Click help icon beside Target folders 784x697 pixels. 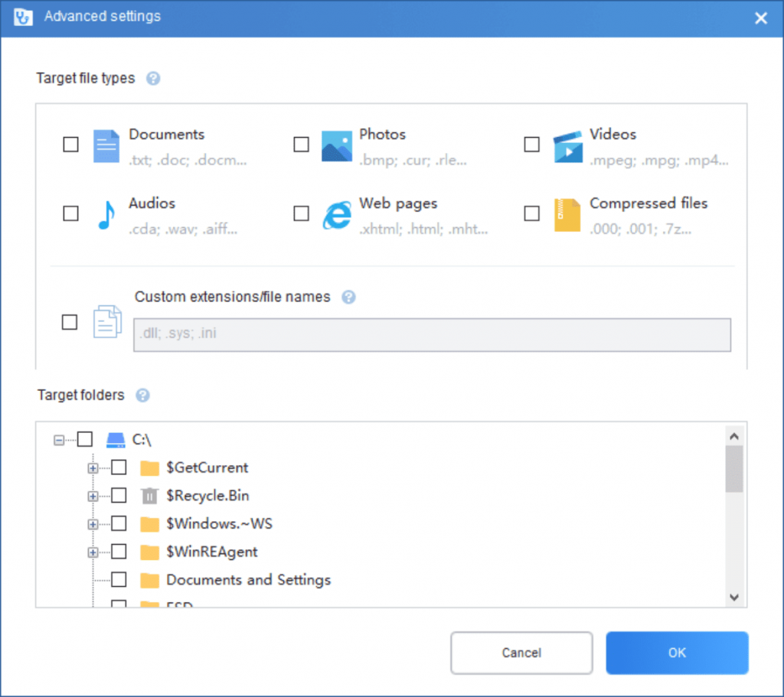142,396
